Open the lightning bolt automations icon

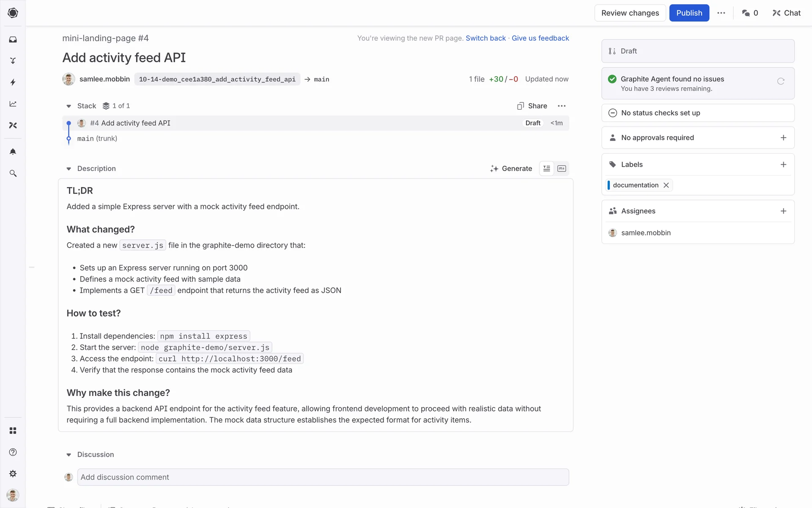pos(13,82)
